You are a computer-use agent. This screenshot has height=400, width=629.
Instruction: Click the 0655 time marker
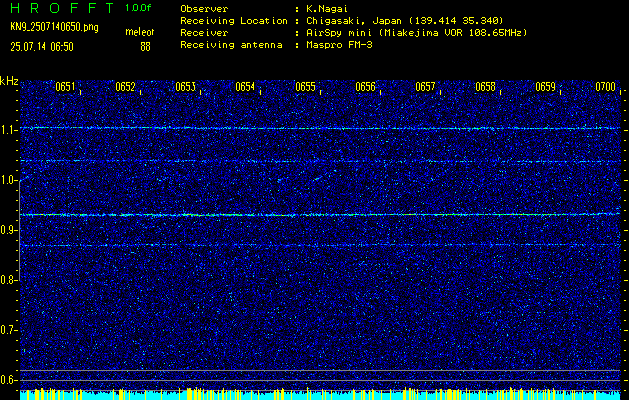coord(305,87)
